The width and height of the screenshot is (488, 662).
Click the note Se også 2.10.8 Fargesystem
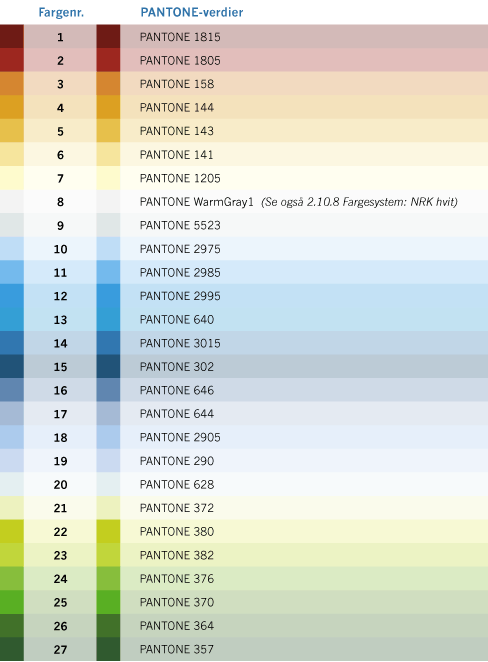(359, 202)
